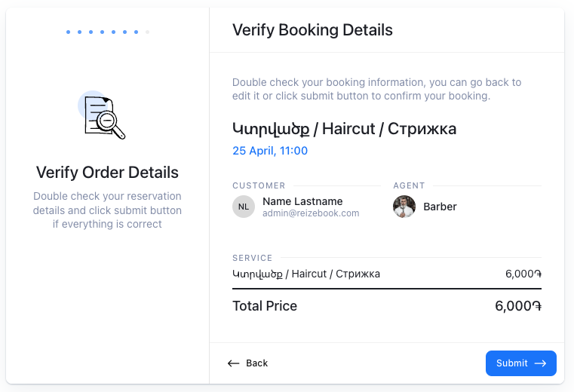Screen dimensions: 574x392
Task: Select the Haircut line item under SERVICE
Action: (x=306, y=274)
